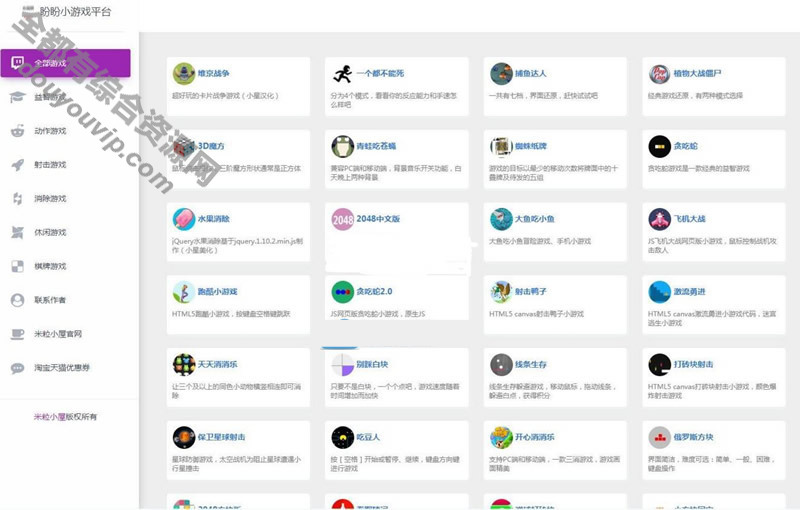
Task: Click the duck icon of 射击鸭子
Action: pos(501,292)
